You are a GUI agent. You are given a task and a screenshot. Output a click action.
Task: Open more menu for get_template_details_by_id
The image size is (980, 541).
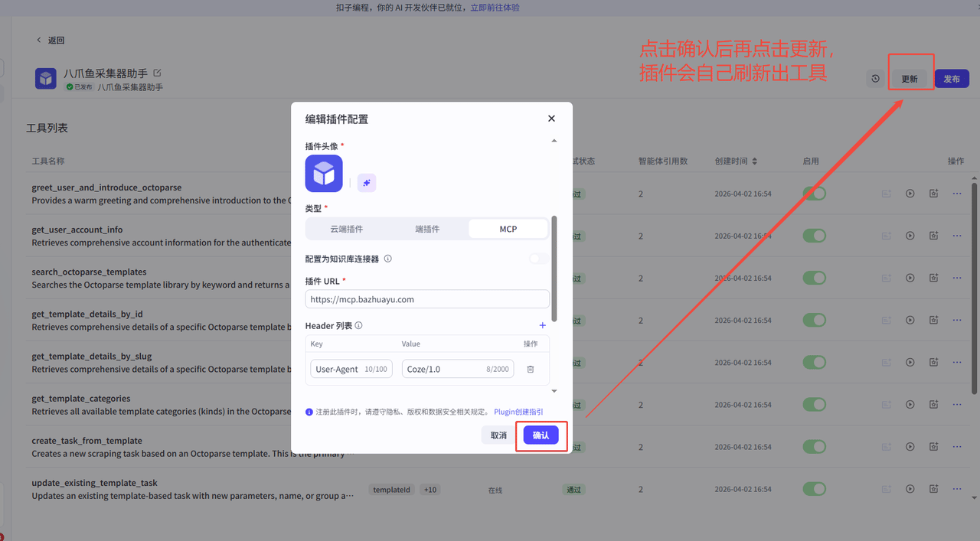[957, 320]
